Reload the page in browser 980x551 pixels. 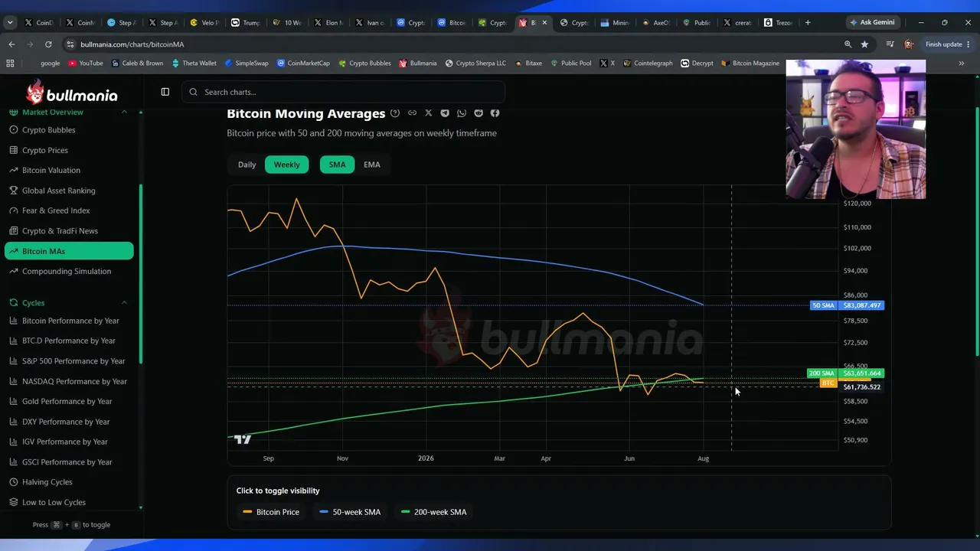[48, 44]
